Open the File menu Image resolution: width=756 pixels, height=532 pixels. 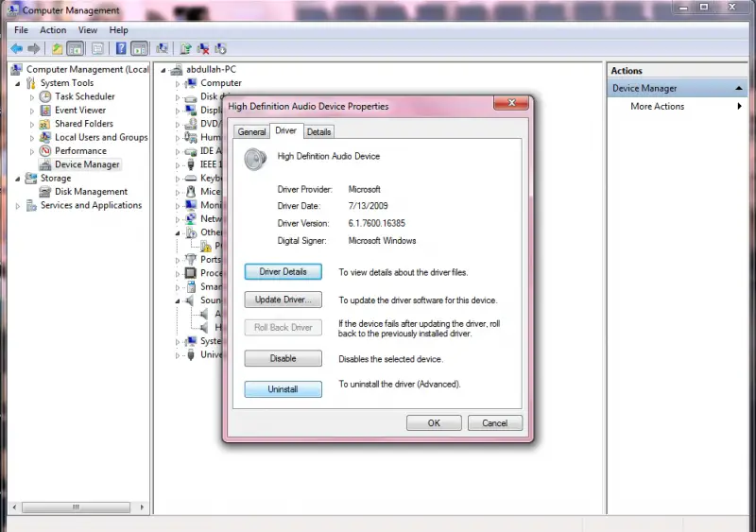(21, 30)
